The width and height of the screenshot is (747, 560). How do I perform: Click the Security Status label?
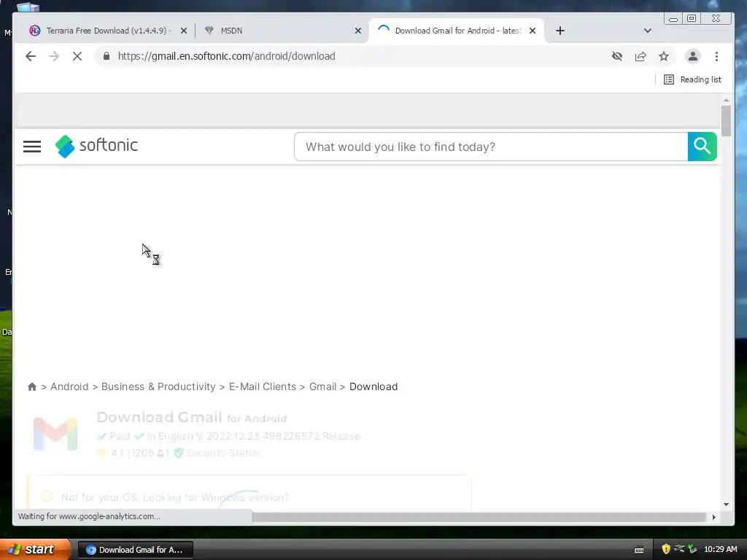tap(223, 453)
